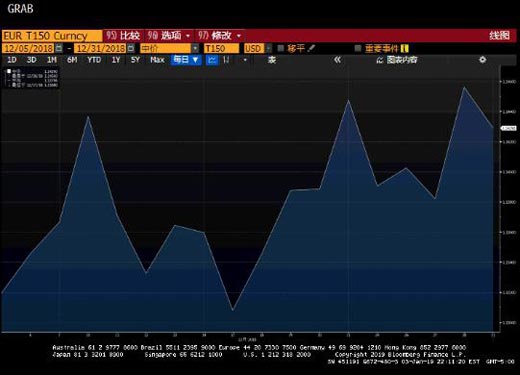Select the Max time range
520x375 pixels.
pyautogui.click(x=157, y=60)
